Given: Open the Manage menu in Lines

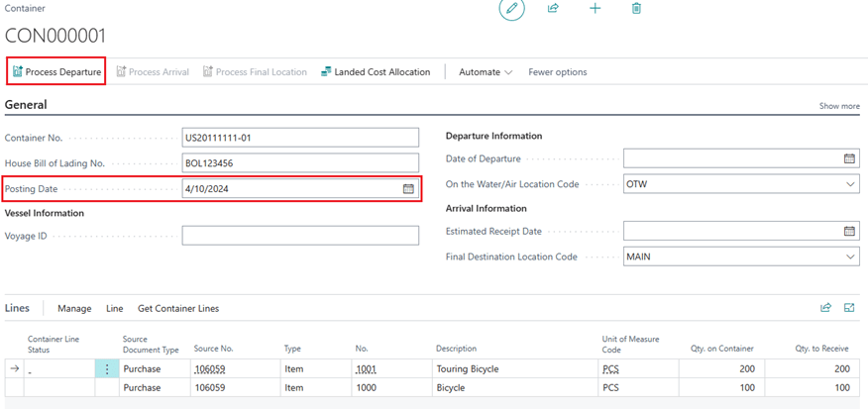Looking at the screenshot, I should [x=74, y=309].
